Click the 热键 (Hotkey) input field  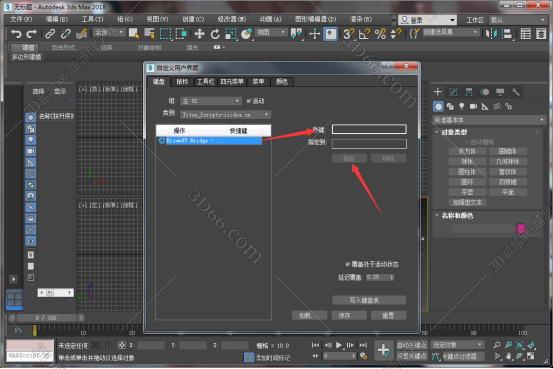pos(369,129)
